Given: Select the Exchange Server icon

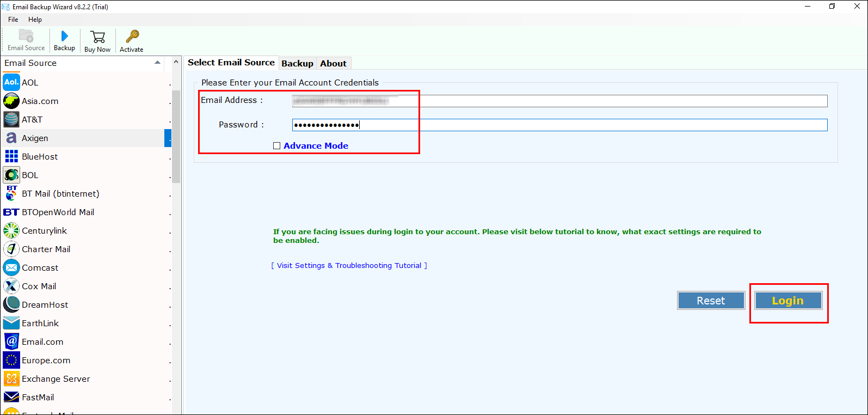Looking at the screenshot, I should tap(11, 379).
